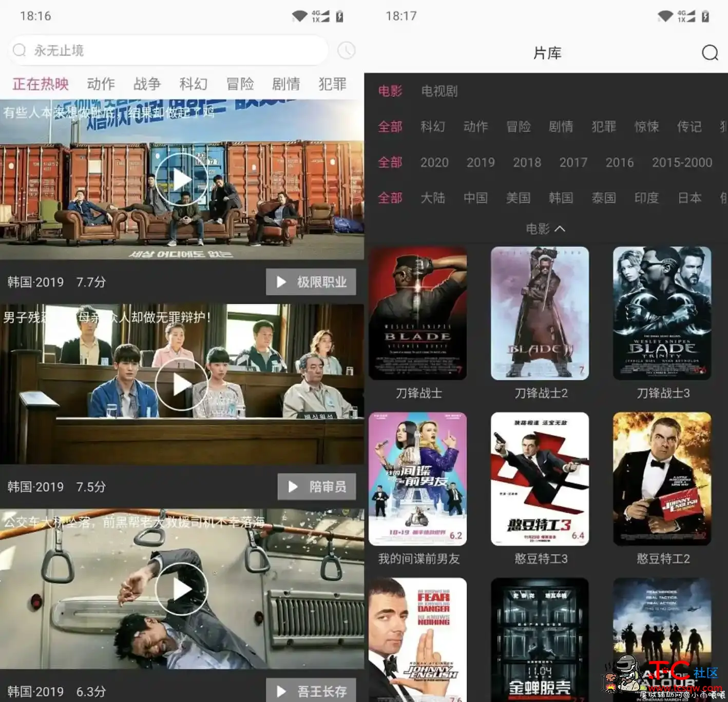Tap the battery icon in right status bar
The height and width of the screenshot is (702, 728).
tap(705, 16)
